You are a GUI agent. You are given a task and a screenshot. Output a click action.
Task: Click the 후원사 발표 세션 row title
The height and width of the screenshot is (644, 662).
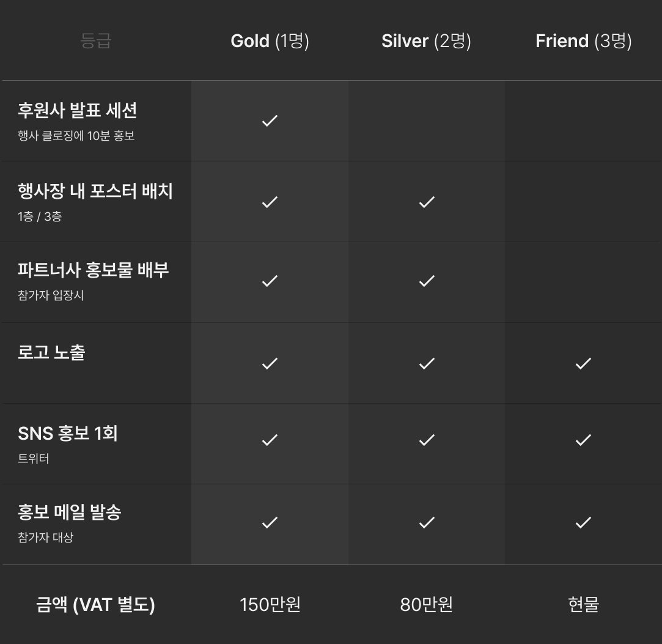click(77, 111)
